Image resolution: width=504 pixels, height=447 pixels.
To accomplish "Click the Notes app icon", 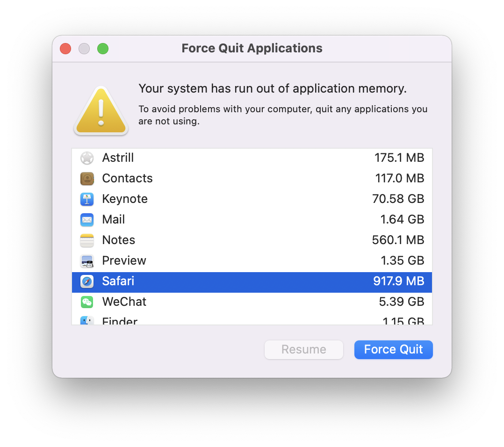I will [87, 240].
